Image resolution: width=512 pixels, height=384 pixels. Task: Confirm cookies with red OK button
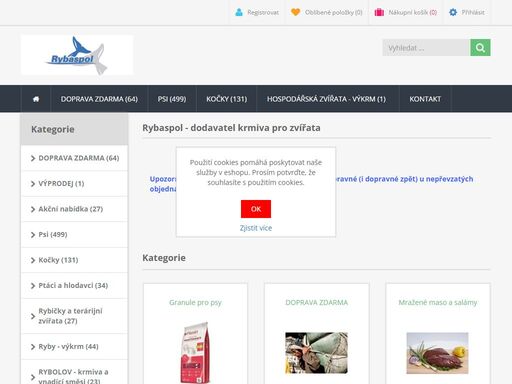[256, 209]
